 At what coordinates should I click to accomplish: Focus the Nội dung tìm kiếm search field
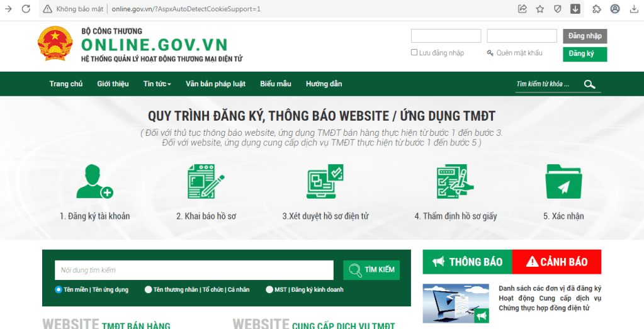[194, 270]
